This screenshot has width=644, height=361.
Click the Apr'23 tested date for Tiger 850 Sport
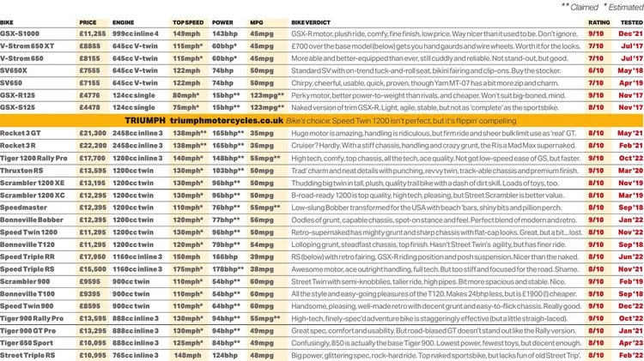pos(631,343)
